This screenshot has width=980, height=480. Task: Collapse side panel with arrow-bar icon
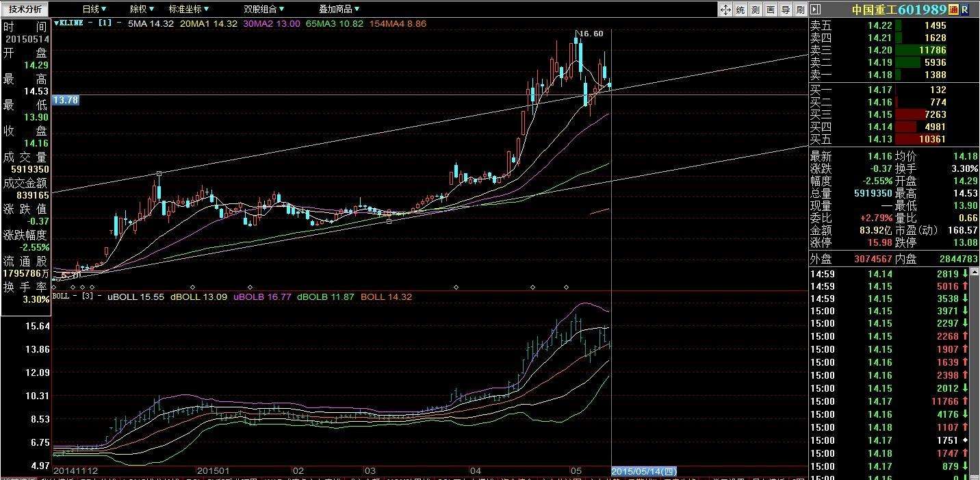click(815, 10)
